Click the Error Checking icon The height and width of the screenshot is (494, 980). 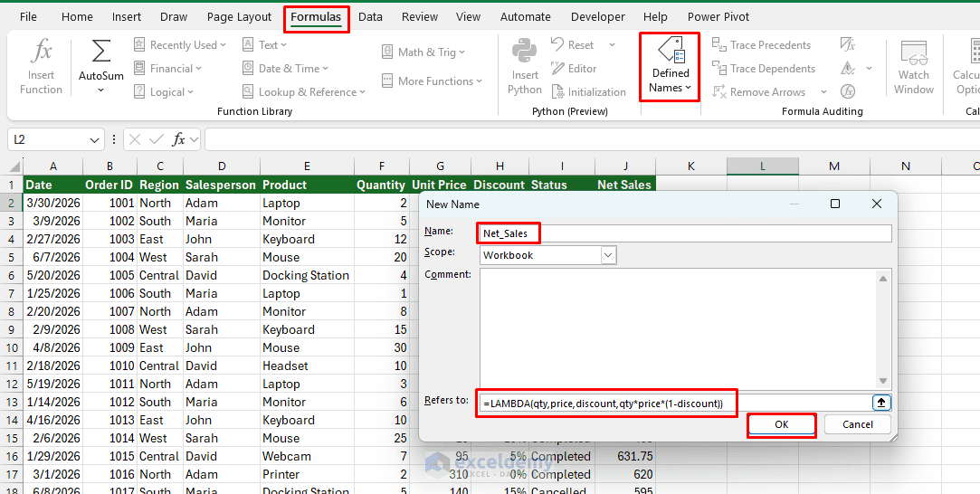point(848,68)
